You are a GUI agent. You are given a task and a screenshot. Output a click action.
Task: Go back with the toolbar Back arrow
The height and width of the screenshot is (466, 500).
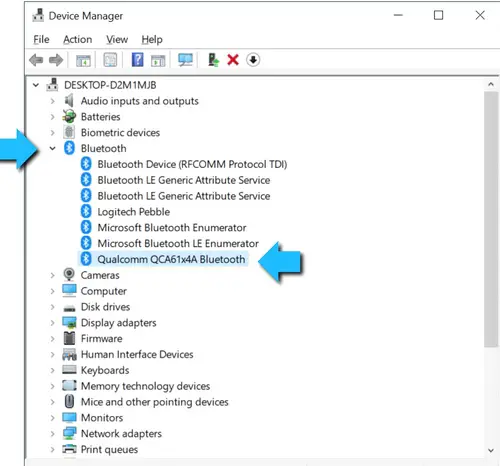pyautogui.click(x=36, y=60)
